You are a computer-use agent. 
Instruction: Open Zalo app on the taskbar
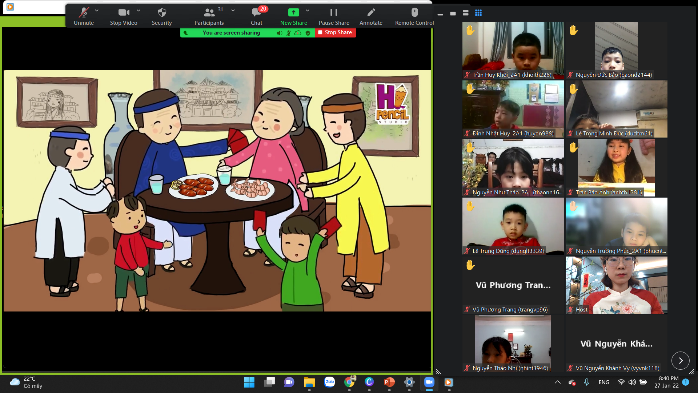329,382
